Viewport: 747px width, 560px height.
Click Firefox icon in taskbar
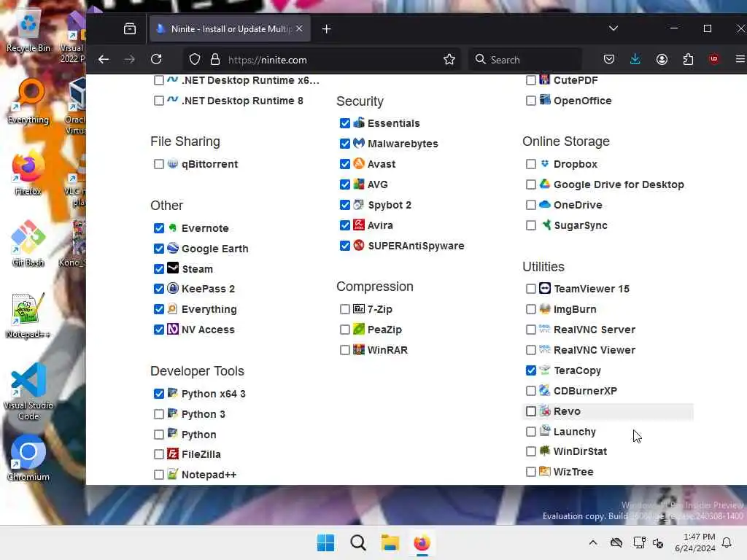422,542
